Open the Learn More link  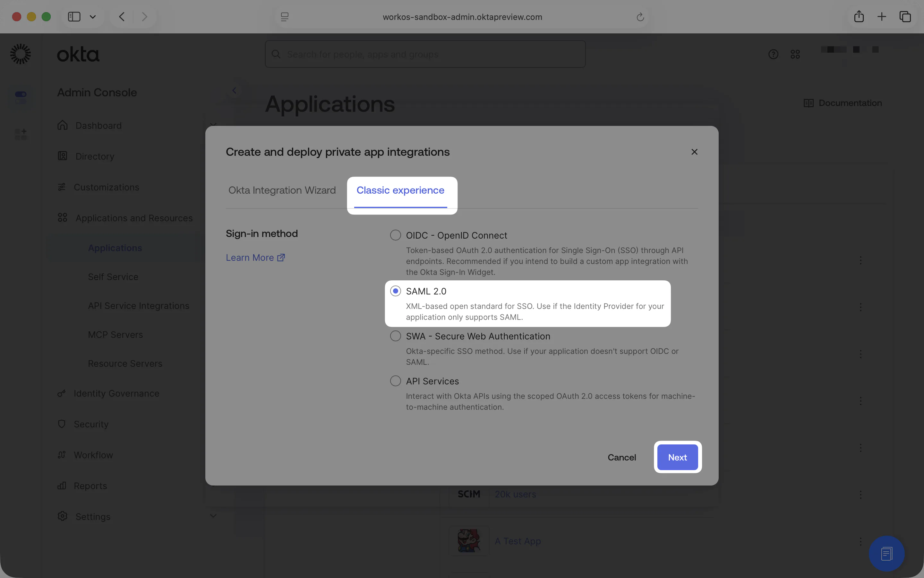coord(255,258)
